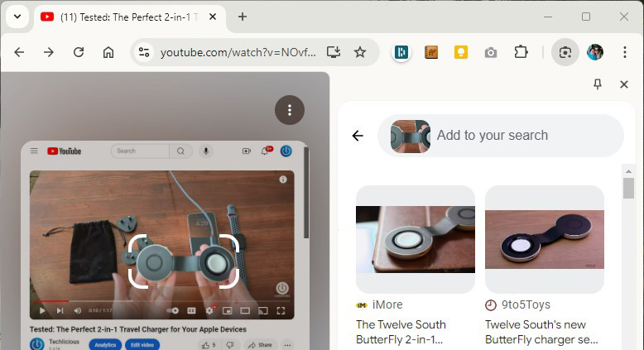Open the teal bar-chart extension icon
The width and height of the screenshot is (644, 350).
pos(401,52)
